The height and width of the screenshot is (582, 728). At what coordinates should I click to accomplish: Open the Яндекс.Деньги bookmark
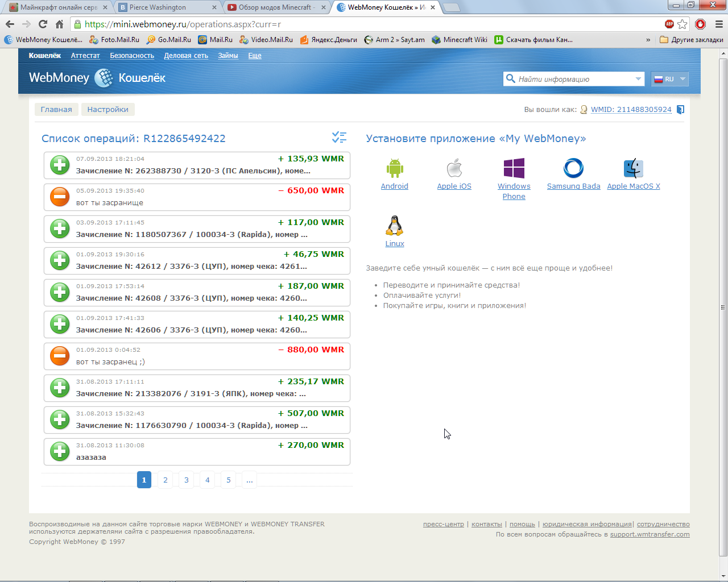[x=329, y=40]
